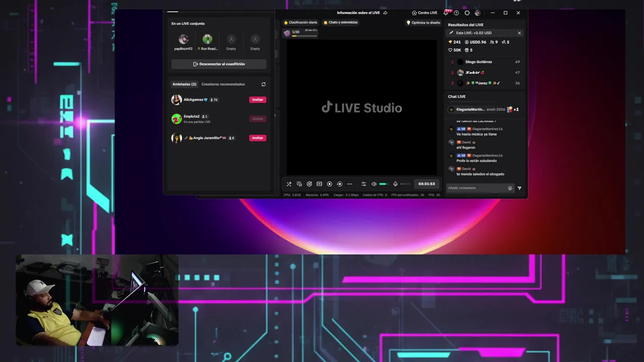
Task: Open Chats y entrevistas
Action: tap(341, 23)
